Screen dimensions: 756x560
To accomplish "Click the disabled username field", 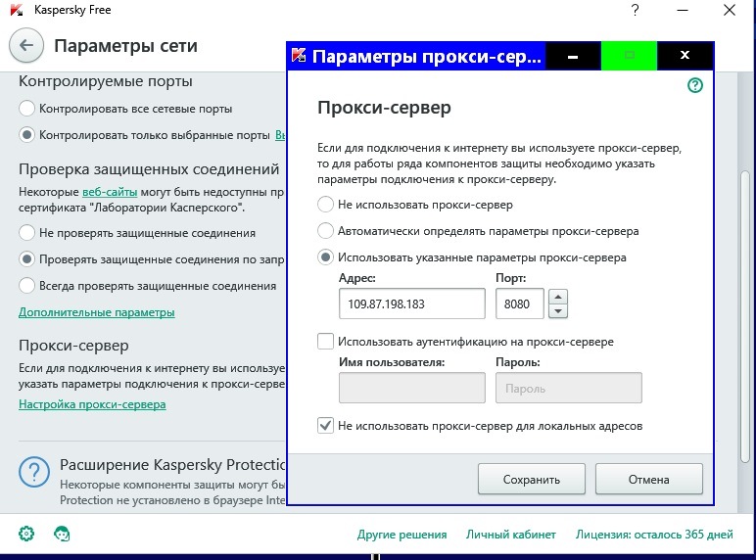I will 411,388.
